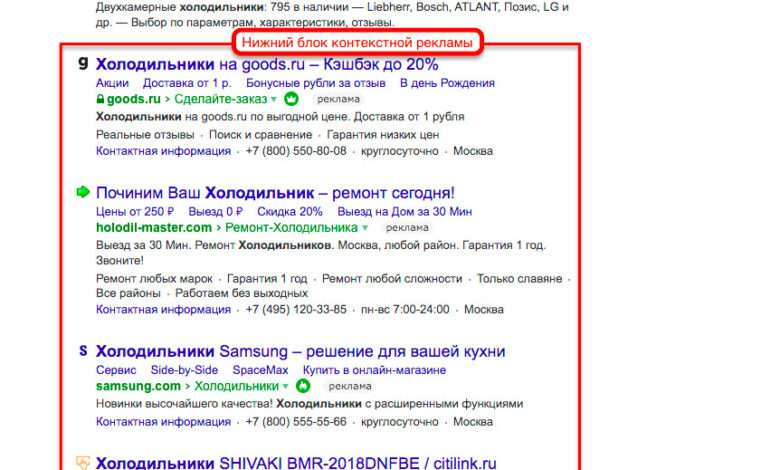Screen dimensions: 780x470
Task: Click the green arrow favicon of holodil-master ad
Action: pos(83,191)
